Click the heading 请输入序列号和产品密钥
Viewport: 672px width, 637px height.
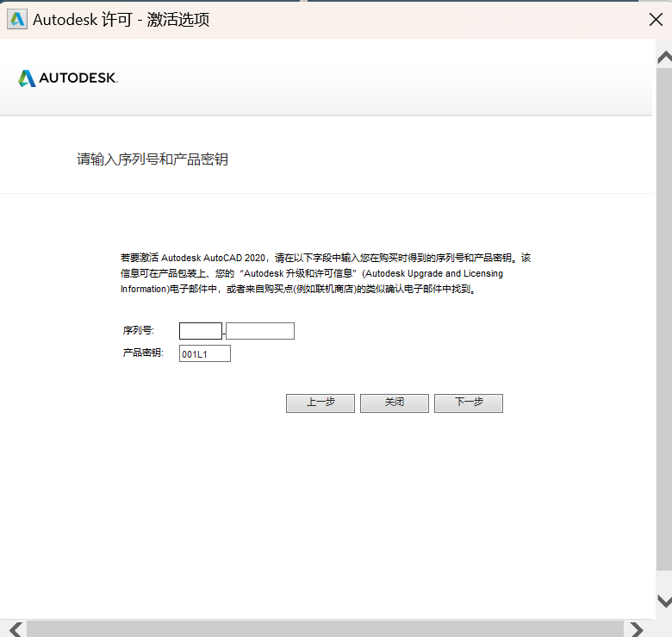pyautogui.click(x=152, y=159)
